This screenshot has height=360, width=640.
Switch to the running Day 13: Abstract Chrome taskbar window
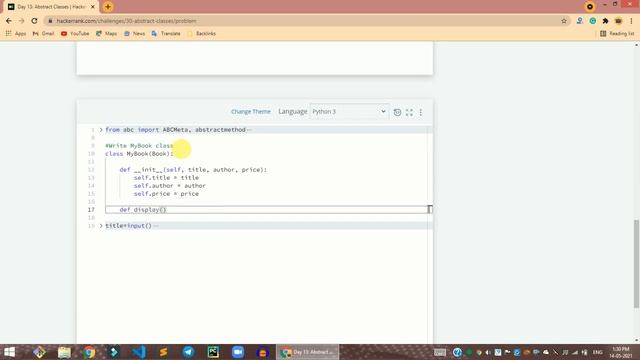click(x=308, y=352)
